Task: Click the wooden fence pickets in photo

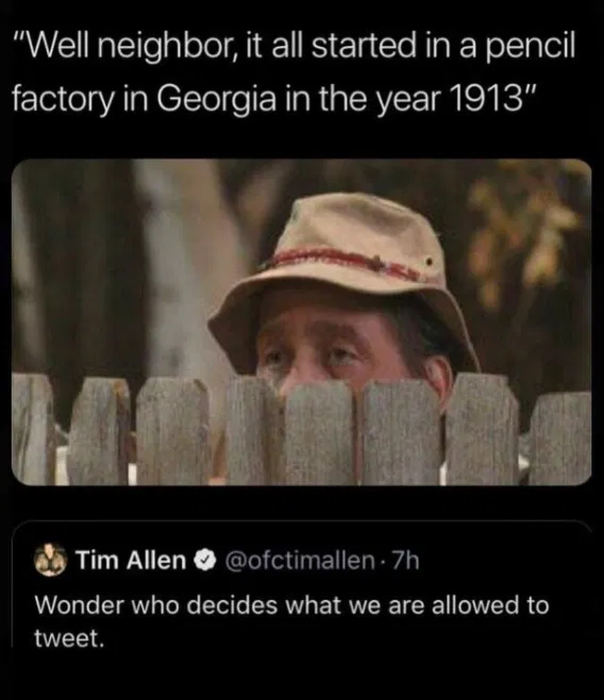Action: click(x=302, y=431)
